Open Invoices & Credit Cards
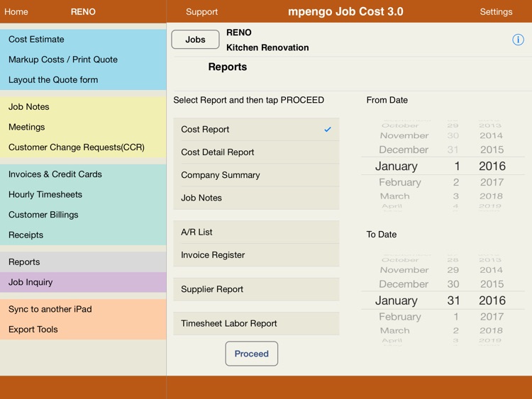The image size is (532, 399). point(83,174)
